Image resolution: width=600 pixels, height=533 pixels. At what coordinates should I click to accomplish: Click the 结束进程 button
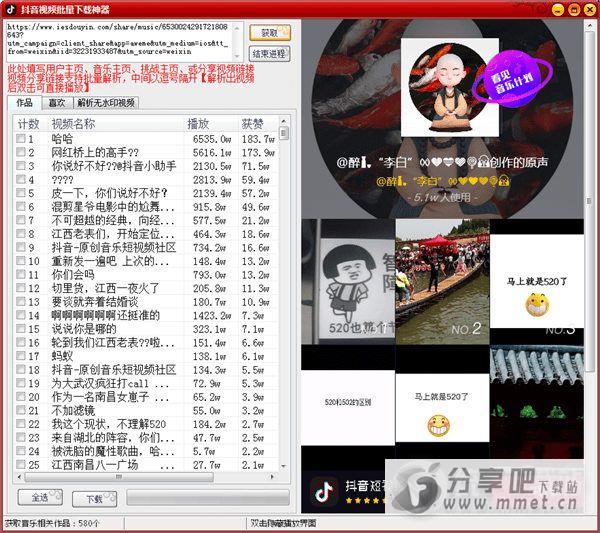coord(269,54)
